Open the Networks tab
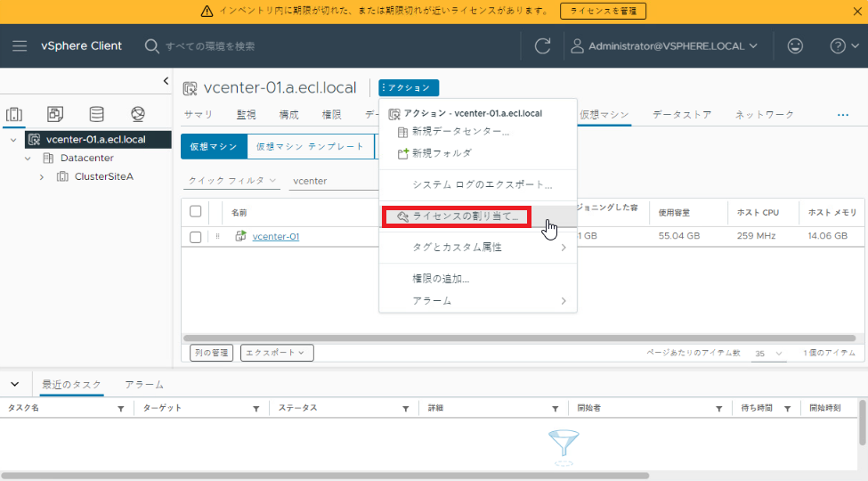 764,115
